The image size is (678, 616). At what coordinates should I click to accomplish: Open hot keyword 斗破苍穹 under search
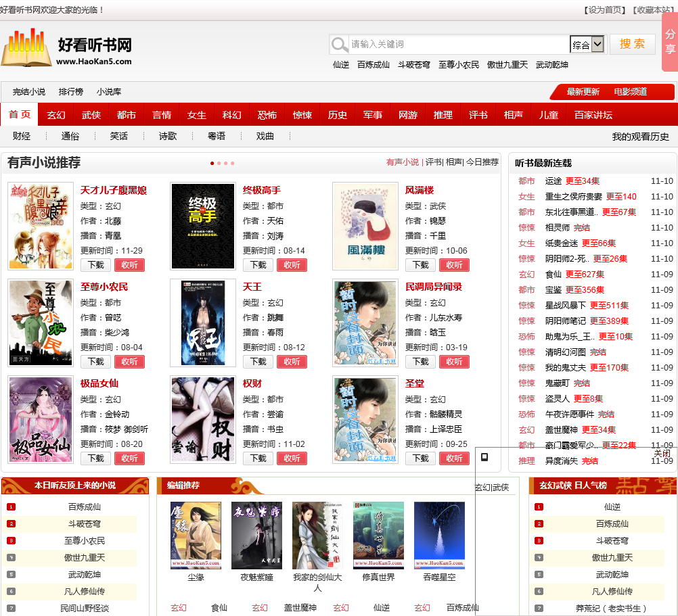coord(414,65)
